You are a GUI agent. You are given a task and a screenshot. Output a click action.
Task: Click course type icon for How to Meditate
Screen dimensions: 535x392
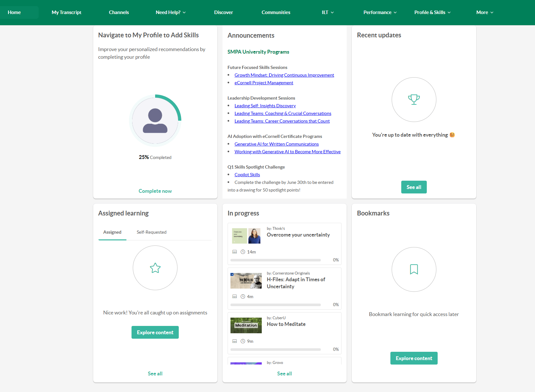point(235,341)
